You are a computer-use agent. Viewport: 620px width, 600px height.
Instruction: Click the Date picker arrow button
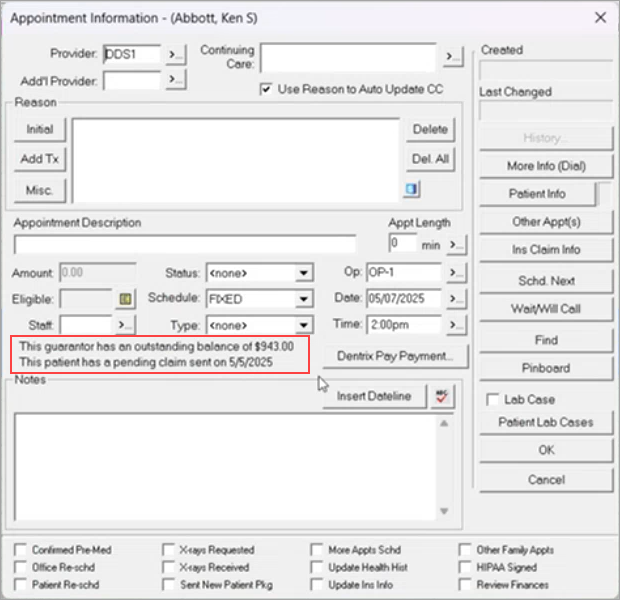coord(456,298)
